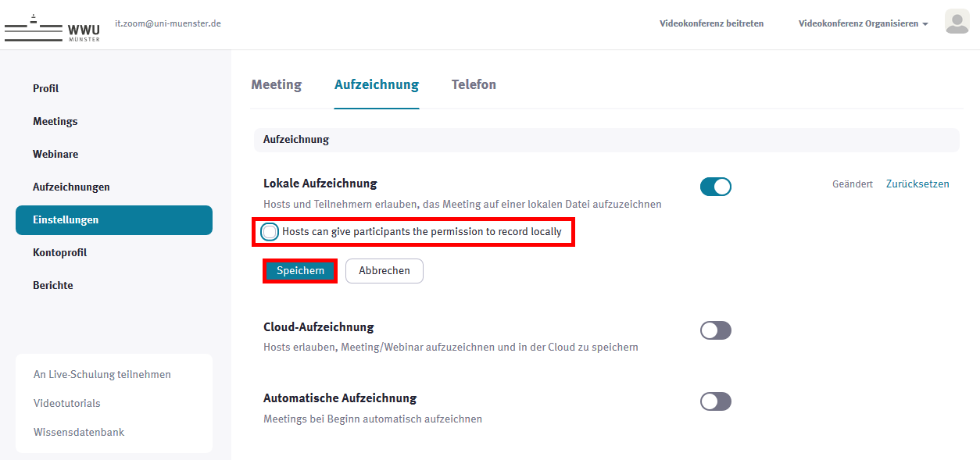The image size is (980, 460).
Task: Open the Videotutorials link
Action: [x=67, y=403]
